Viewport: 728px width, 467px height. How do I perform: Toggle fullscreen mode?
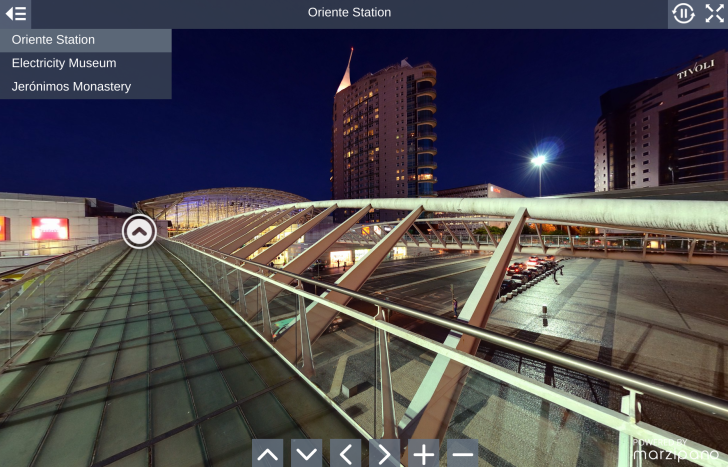714,13
